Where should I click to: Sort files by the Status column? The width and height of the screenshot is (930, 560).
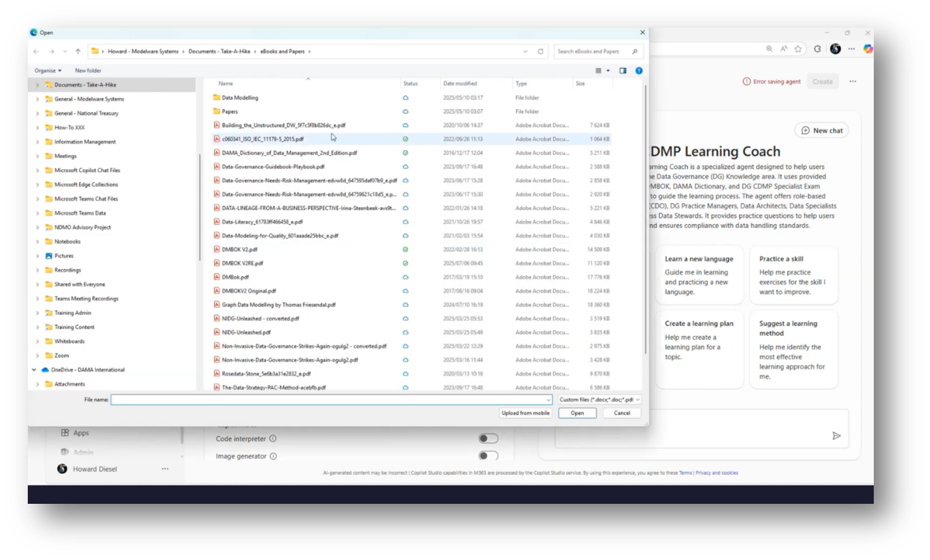point(410,83)
